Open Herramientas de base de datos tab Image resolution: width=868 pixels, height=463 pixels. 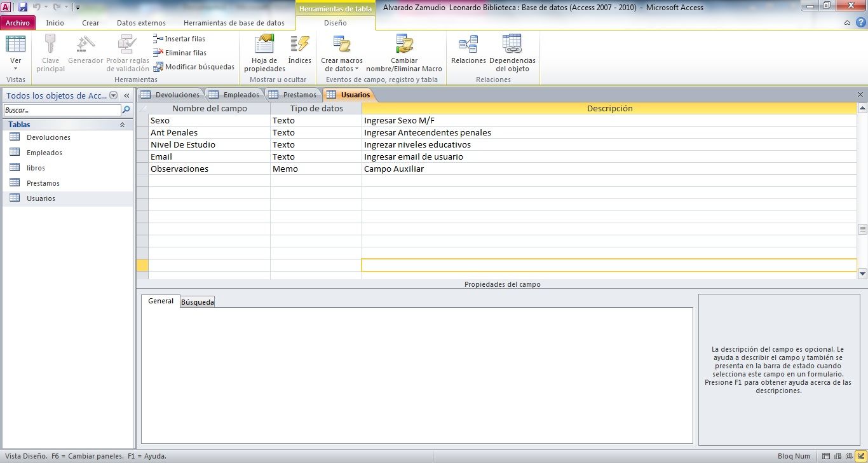click(x=234, y=23)
